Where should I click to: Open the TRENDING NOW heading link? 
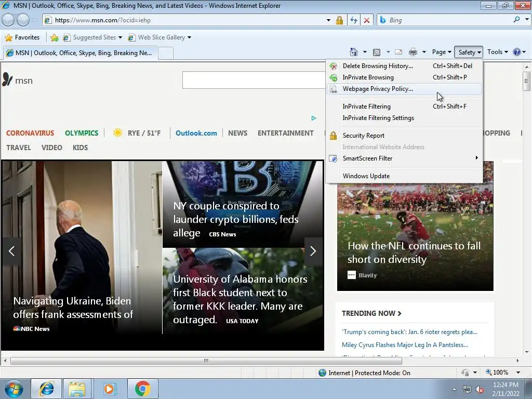[371, 313]
